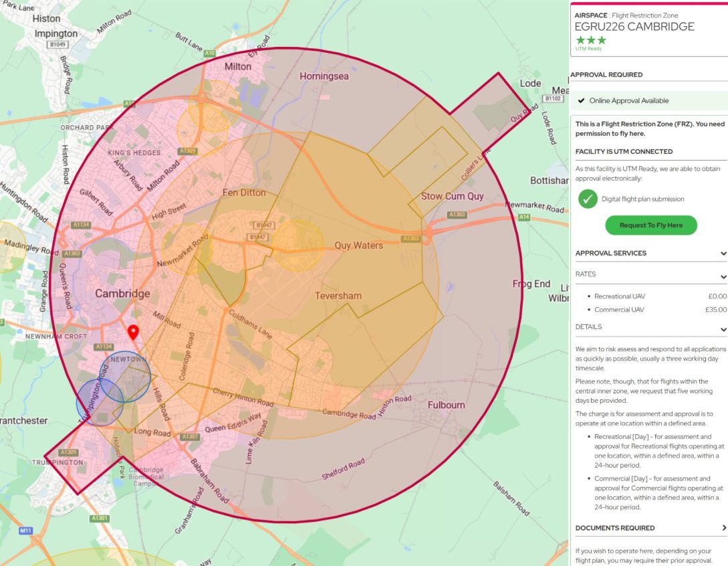
Task: Click the EGRU226 CAMBRIDGE airspace title
Action: click(x=634, y=27)
